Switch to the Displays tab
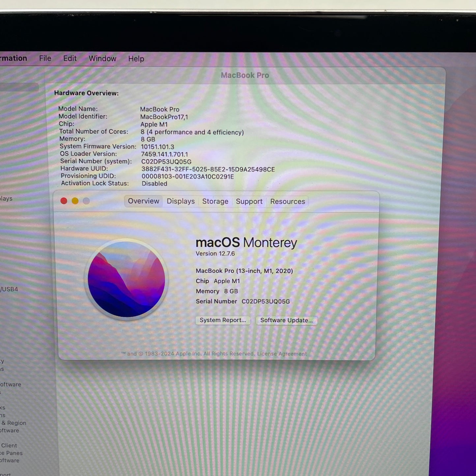476x476 pixels. [x=181, y=201]
